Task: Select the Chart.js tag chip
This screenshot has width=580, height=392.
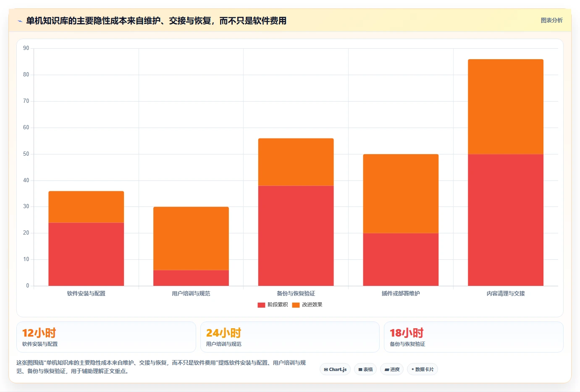Action: (x=335, y=369)
